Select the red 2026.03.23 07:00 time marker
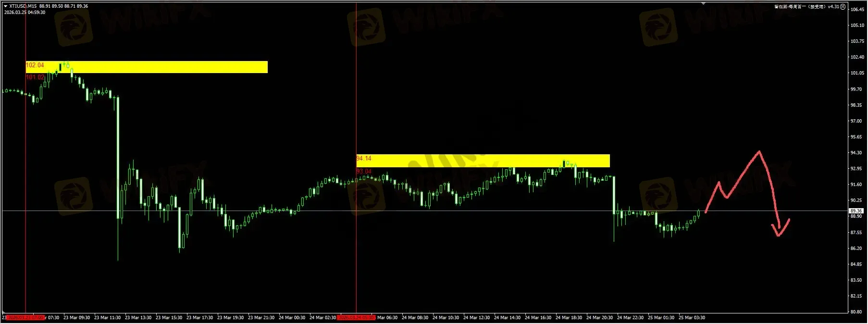The image size is (868, 324). coord(25,318)
